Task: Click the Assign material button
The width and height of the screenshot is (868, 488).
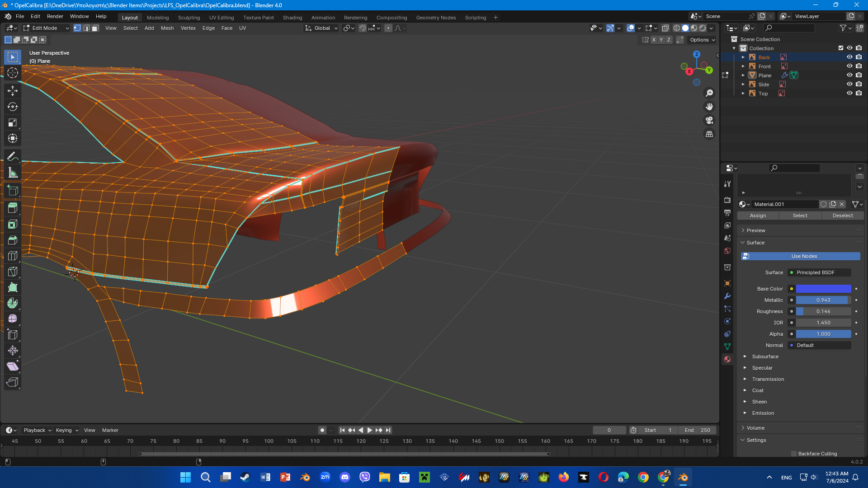Action: coord(758,216)
